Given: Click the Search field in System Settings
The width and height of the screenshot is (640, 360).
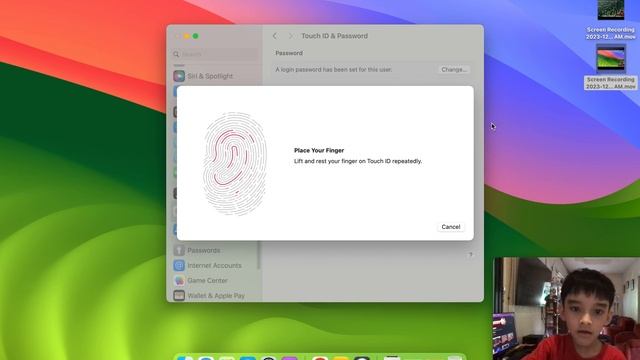Looking at the screenshot, I should [215, 54].
